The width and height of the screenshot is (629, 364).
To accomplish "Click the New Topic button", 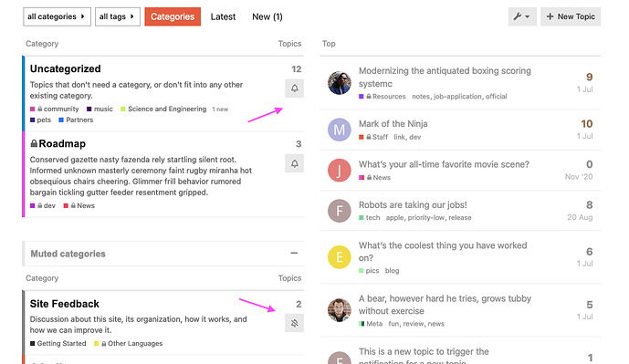I will (571, 16).
